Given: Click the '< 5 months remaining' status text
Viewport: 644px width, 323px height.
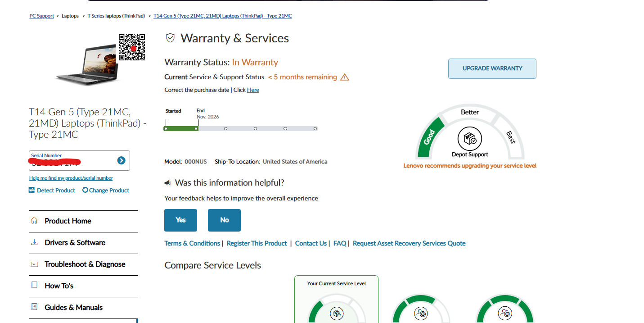Looking at the screenshot, I should point(302,77).
